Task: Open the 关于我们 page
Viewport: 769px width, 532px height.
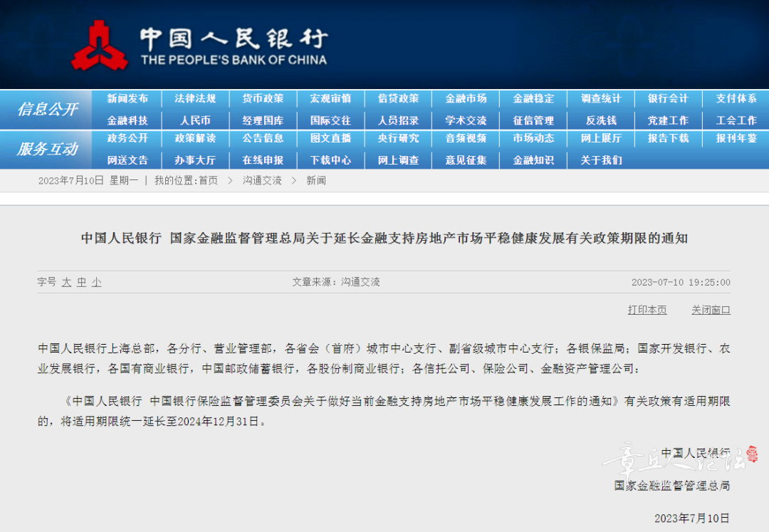Action: tap(601, 160)
